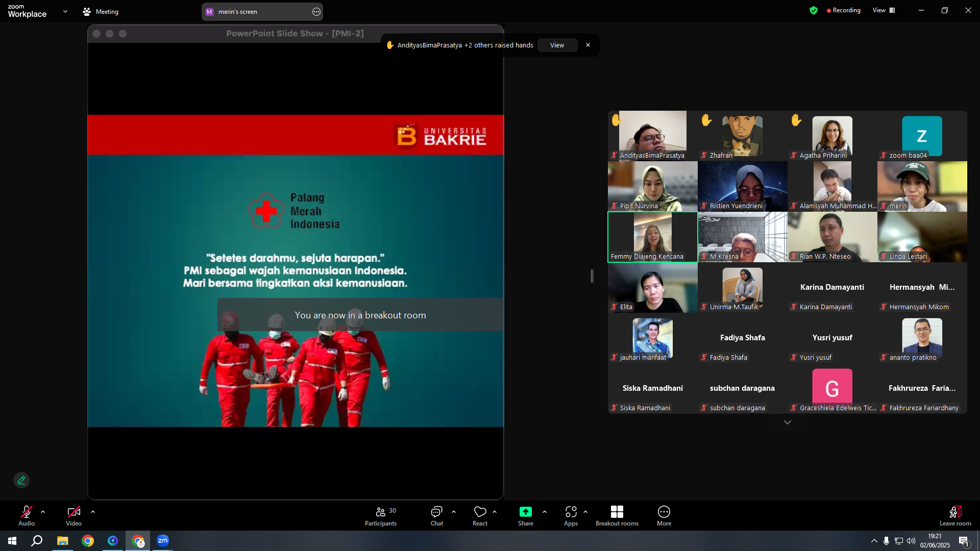The image size is (980, 551).
Task: Select Ristien Yuendrieni video tile
Action: [743, 186]
